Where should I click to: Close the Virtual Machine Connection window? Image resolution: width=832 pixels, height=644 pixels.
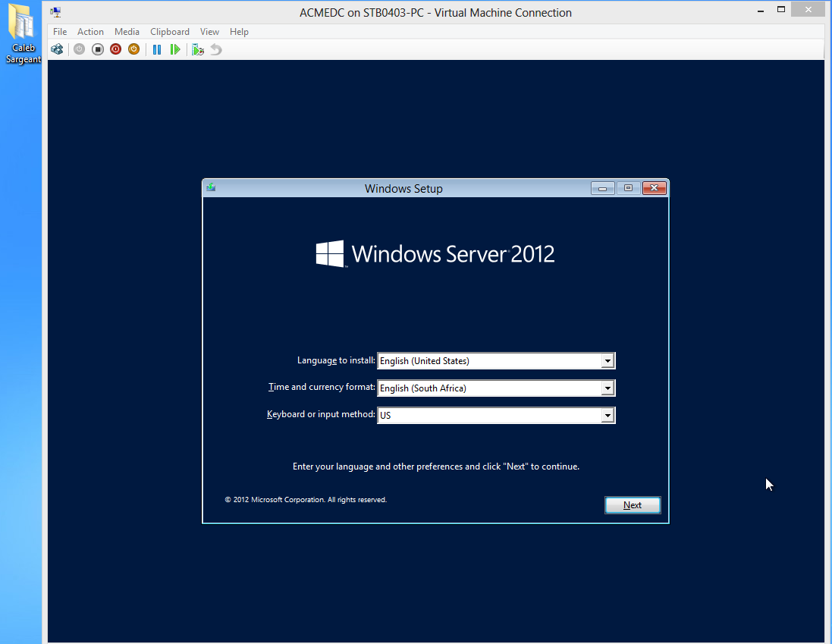point(808,10)
